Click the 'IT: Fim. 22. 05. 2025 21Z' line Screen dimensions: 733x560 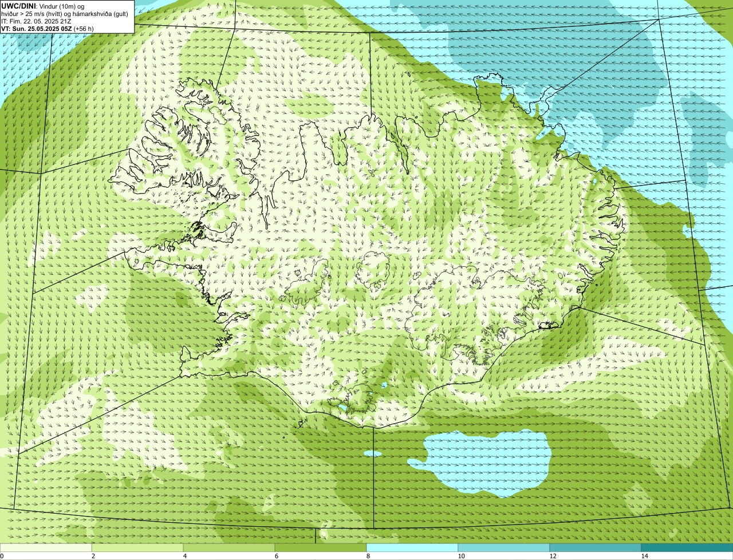coord(36,21)
